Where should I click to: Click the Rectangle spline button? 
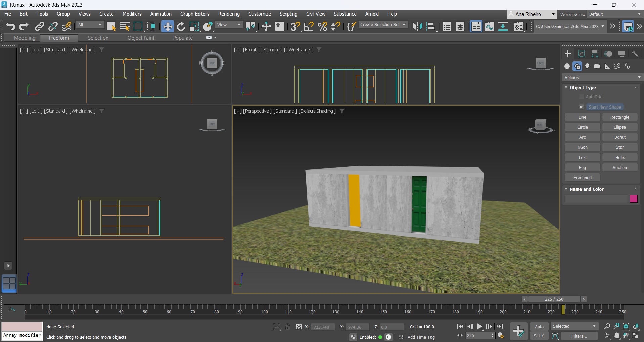pos(619,117)
